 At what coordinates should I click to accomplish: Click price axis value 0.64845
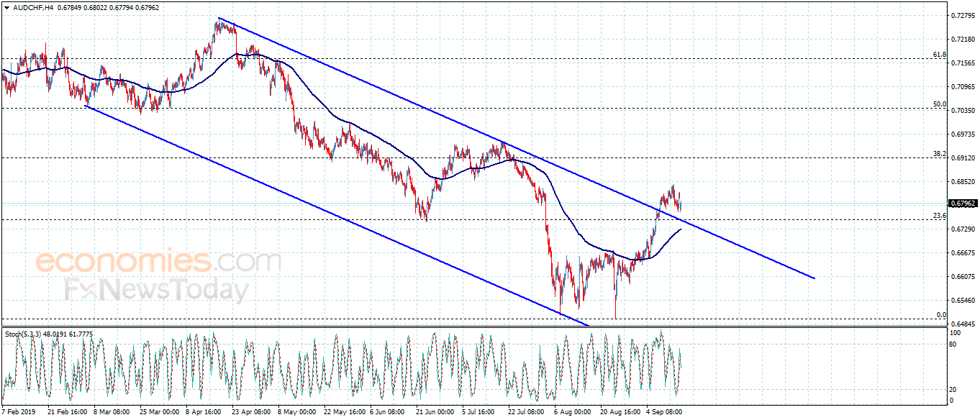[963, 324]
